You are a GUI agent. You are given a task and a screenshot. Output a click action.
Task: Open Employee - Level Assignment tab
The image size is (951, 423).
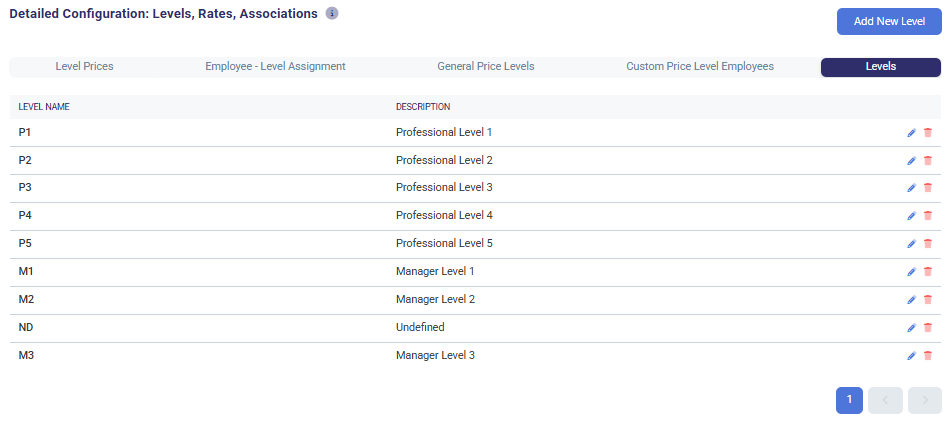click(x=275, y=67)
